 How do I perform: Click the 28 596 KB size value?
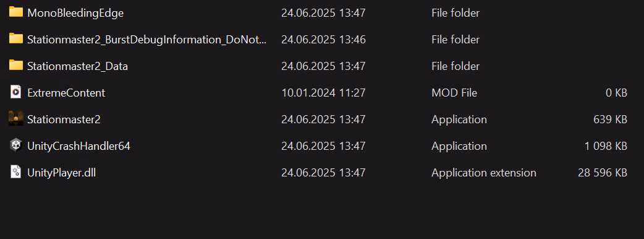click(x=603, y=172)
